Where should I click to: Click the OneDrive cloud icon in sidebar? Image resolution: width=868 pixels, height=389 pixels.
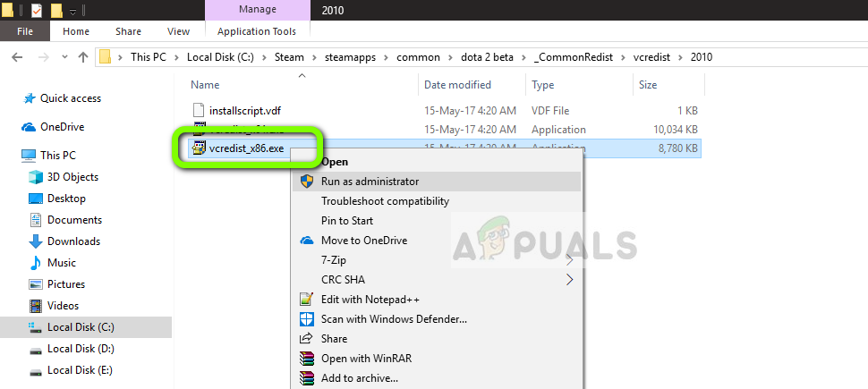(x=29, y=127)
